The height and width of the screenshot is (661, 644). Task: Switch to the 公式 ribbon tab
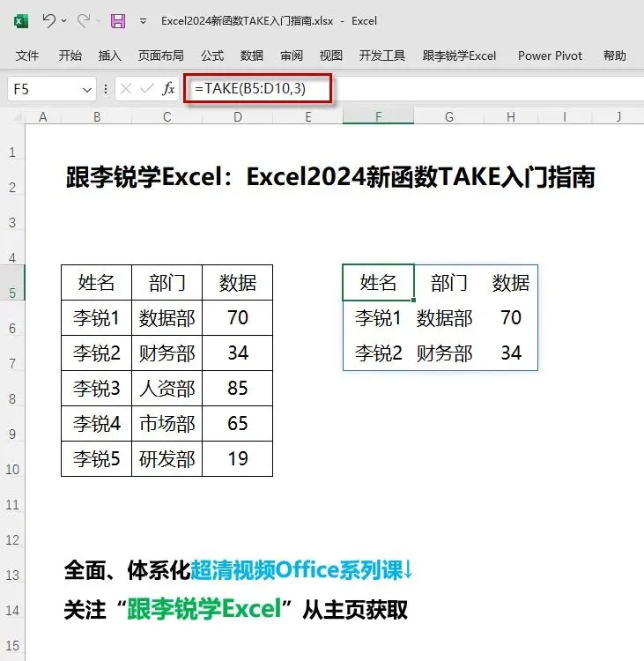pos(212,56)
